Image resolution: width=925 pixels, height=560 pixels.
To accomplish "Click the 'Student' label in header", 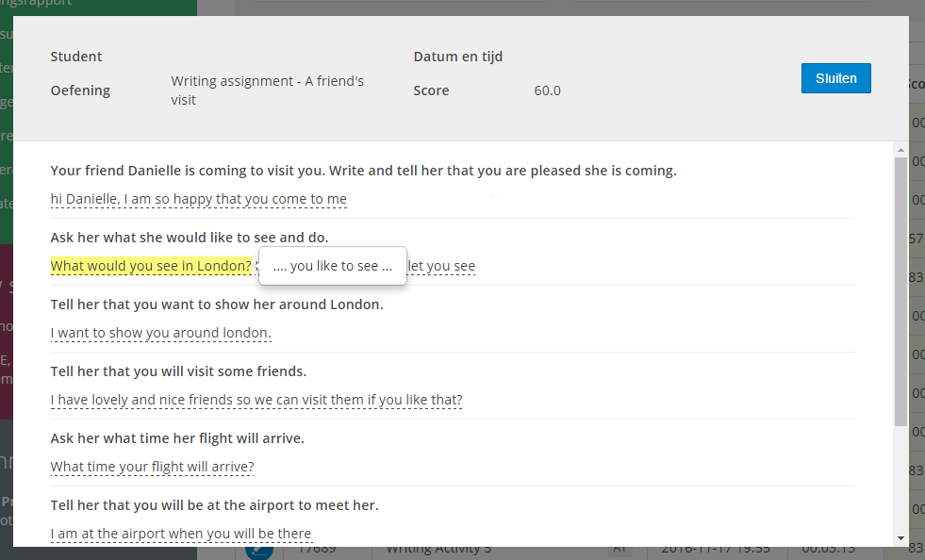I will pyautogui.click(x=75, y=57).
